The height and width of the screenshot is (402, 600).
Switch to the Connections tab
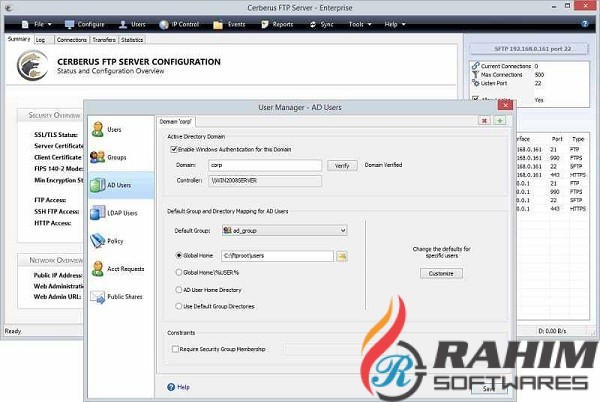pos(72,40)
